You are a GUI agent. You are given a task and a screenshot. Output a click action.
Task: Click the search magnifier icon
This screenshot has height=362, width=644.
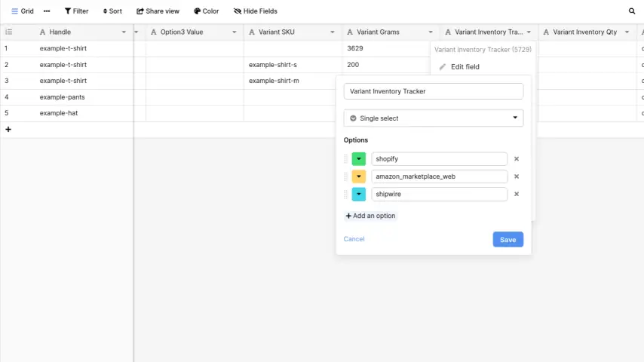coord(632,11)
